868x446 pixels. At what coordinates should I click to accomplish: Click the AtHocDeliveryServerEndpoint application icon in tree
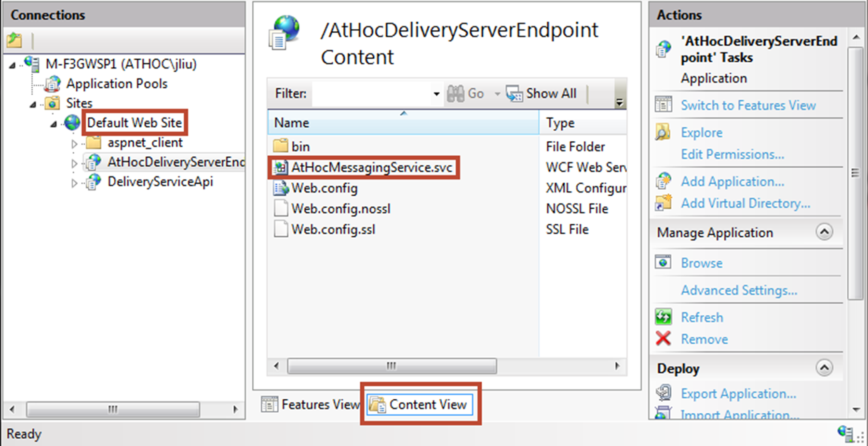93,162
